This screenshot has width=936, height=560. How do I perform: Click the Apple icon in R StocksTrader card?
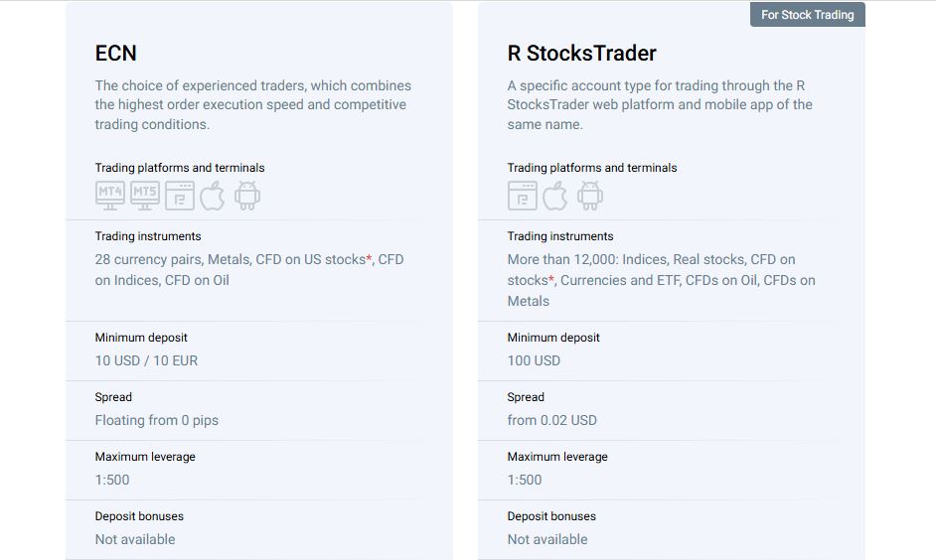point(555,196)
